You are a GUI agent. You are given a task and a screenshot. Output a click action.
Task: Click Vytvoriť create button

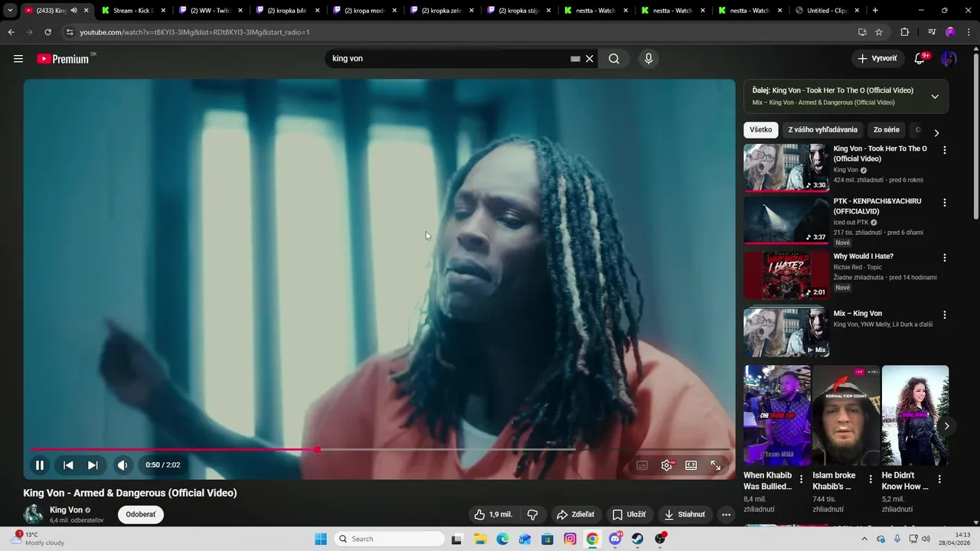coord(877,59)
